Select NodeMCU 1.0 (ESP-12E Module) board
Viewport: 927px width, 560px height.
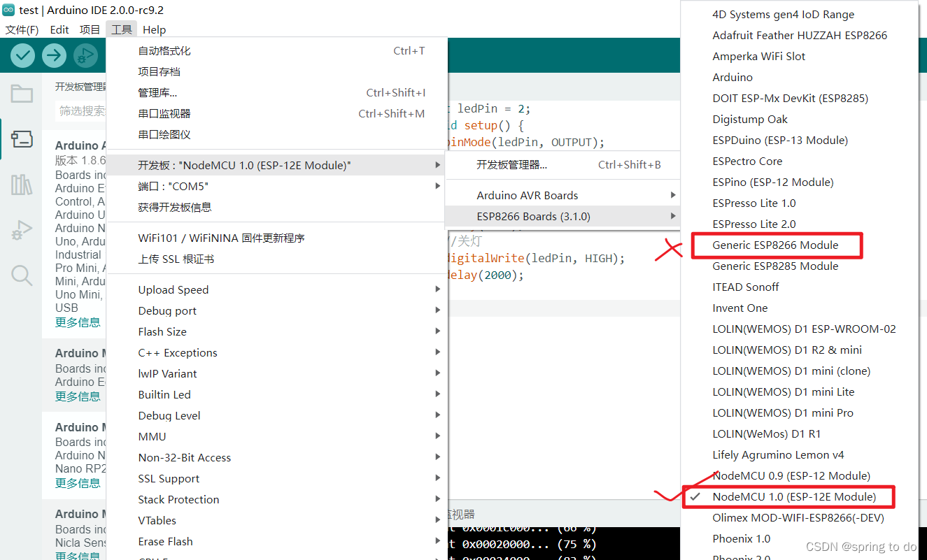coord(799,497)
